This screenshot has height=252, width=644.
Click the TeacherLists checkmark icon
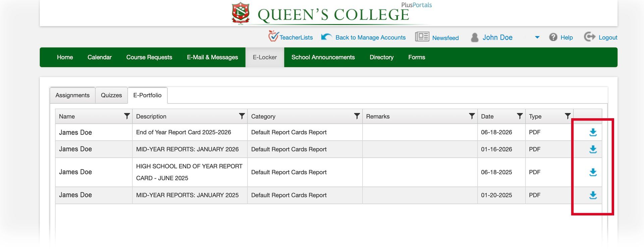273,36
